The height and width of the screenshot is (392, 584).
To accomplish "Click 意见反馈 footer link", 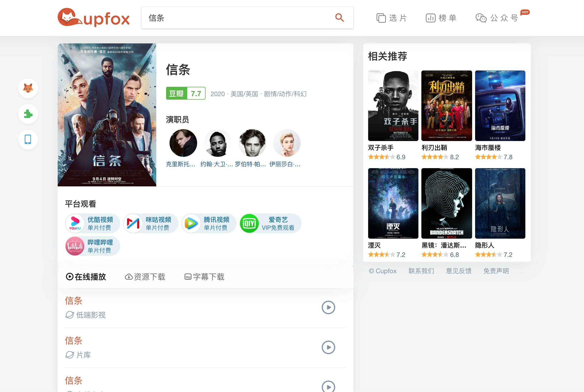I will click(x=459, y=271).
